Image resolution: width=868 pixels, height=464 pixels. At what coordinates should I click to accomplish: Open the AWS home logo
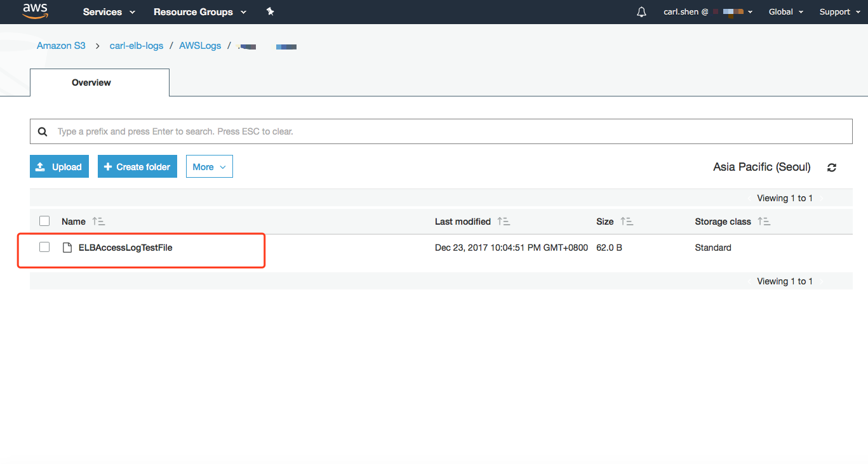[35, 11]
